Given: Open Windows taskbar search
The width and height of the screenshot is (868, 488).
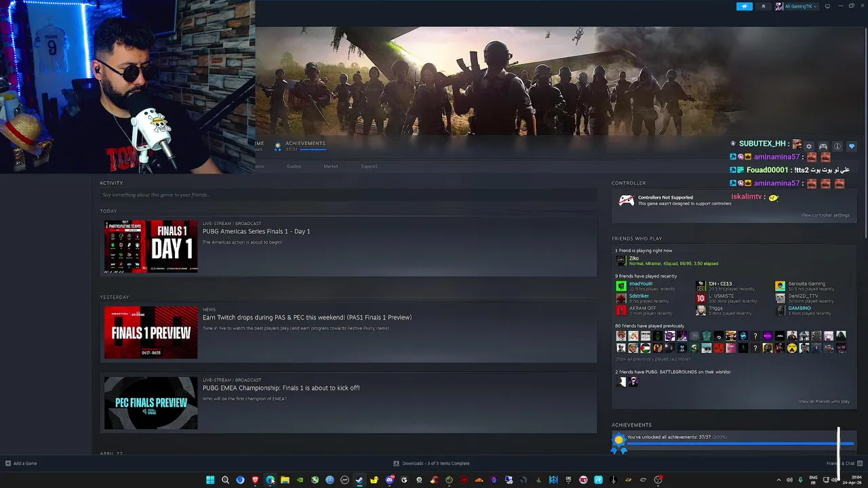Looking at the screenshot, I should 225,480.
